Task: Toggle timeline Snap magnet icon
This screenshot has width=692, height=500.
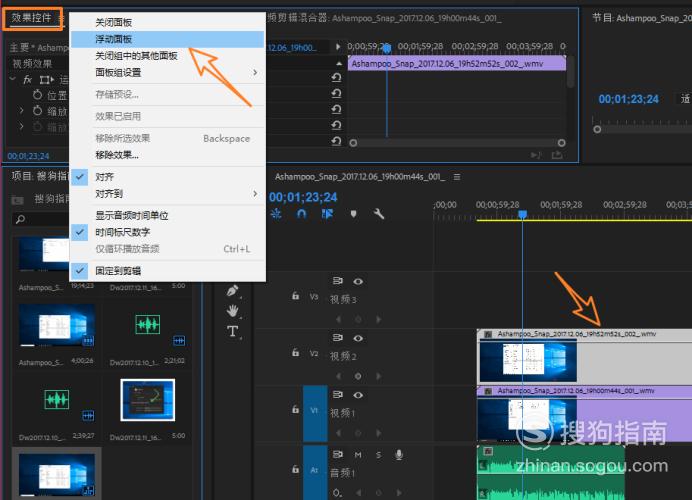Action: coord(302,214)
